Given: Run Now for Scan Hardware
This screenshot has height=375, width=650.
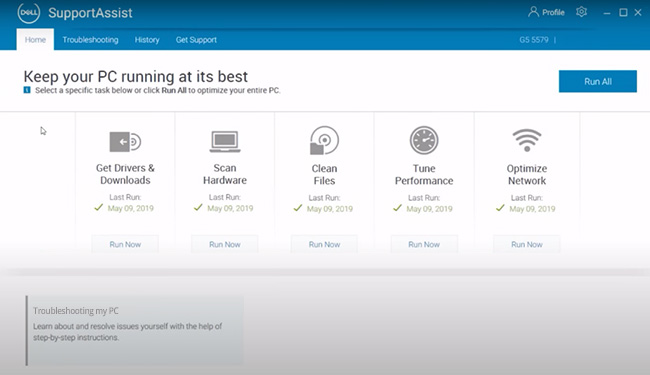Looking at the screenshot, I should tap(225, 244).
